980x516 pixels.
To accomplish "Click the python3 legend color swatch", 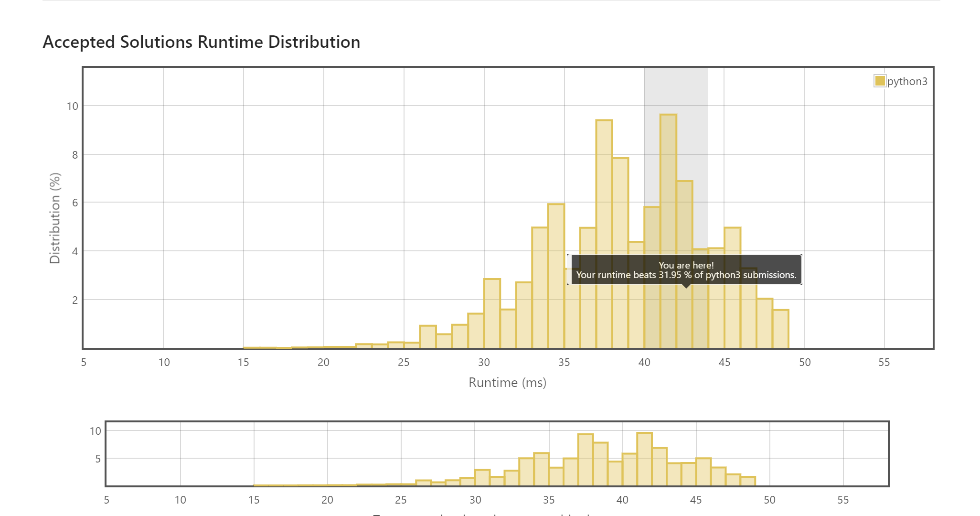I will point(880,81).
